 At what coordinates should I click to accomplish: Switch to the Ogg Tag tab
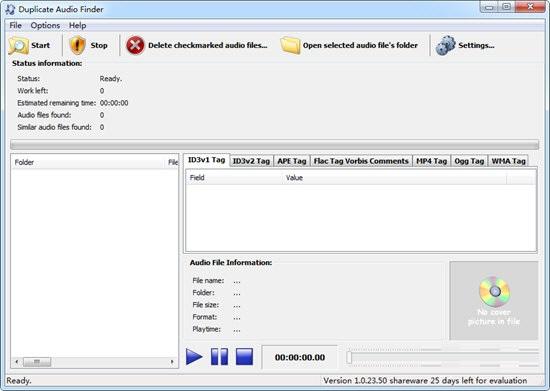click(469, 161)
